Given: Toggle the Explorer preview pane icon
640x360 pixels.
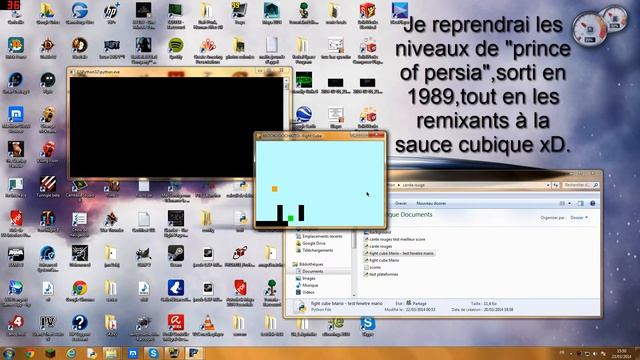Looking at the screenshot, I should click(580, 203).
